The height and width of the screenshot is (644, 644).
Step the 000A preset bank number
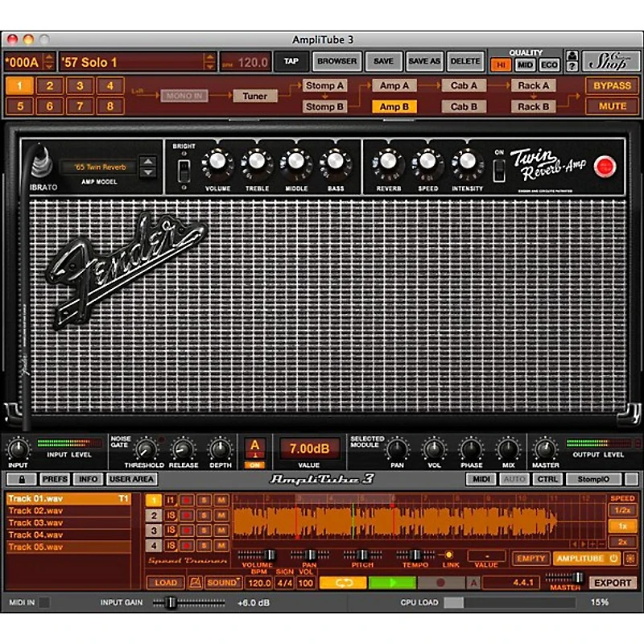pos(49,62)
